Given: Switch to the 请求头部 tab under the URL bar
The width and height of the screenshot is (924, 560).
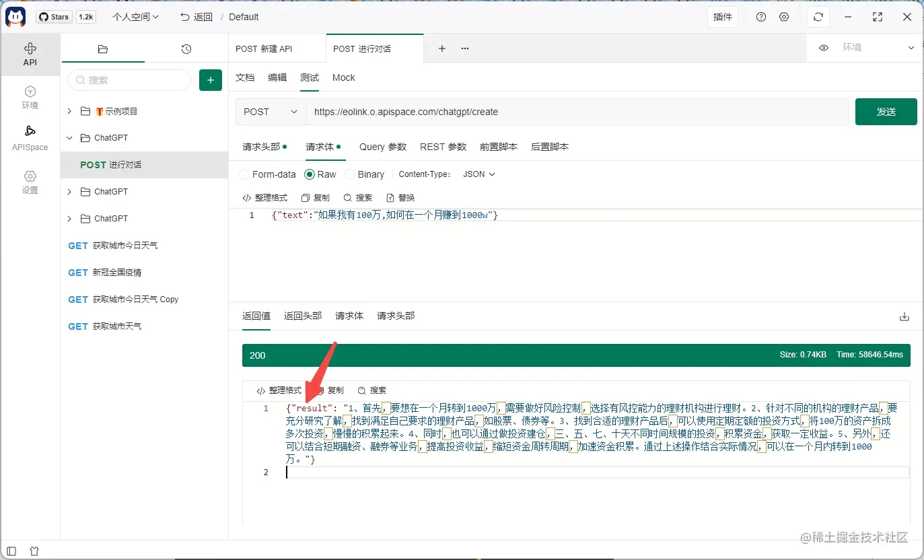Looking at the screenshot, I should point(264,147).
